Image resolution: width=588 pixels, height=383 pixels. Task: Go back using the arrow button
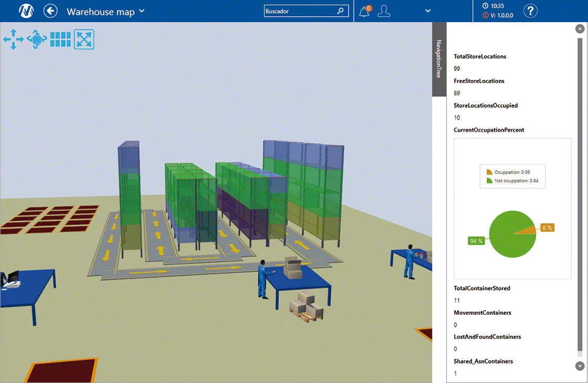pyautogui.click(x=50, y=11)
